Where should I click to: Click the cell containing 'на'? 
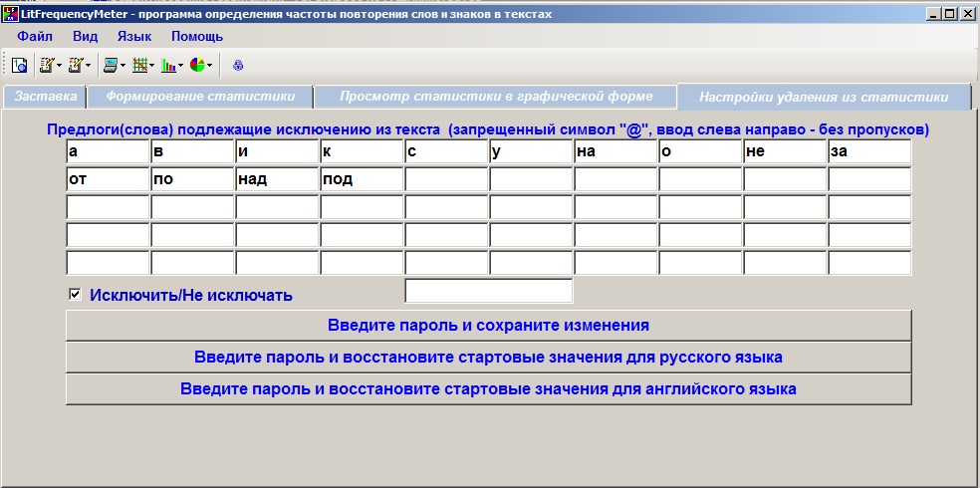[615, 151]
